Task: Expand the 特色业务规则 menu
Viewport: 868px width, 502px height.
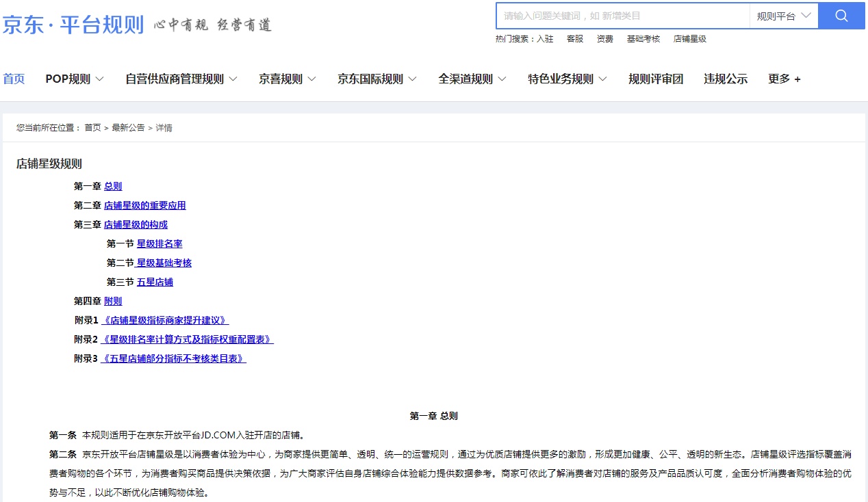Action: [567, 79]
